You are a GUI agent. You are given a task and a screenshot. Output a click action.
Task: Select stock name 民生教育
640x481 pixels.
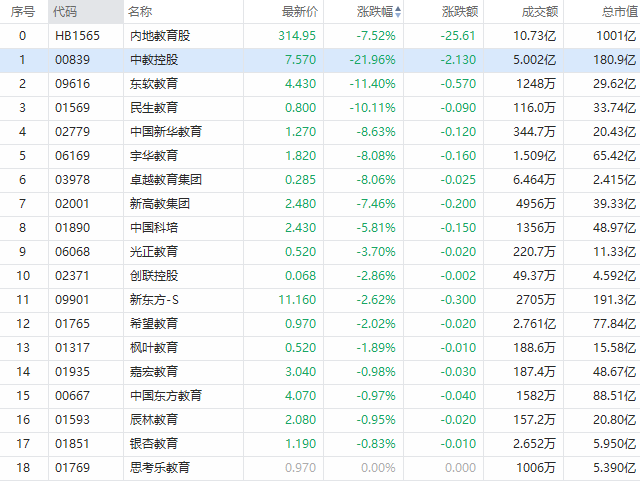tap(154, 108)
